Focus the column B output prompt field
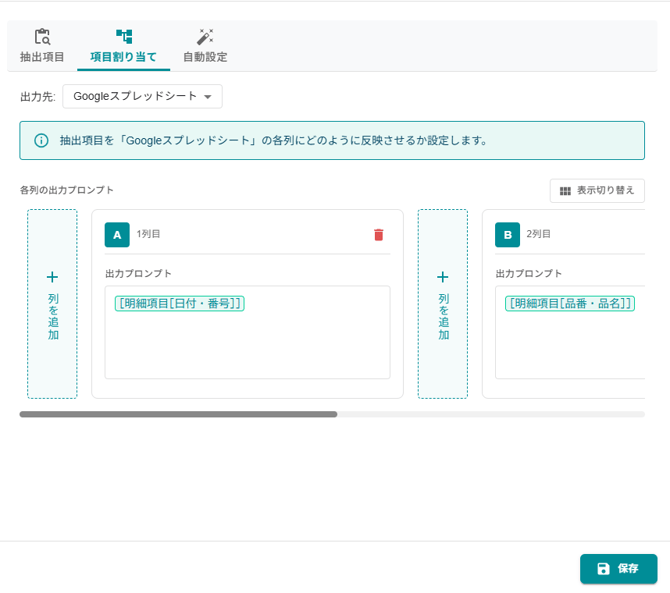 point(570,332)
